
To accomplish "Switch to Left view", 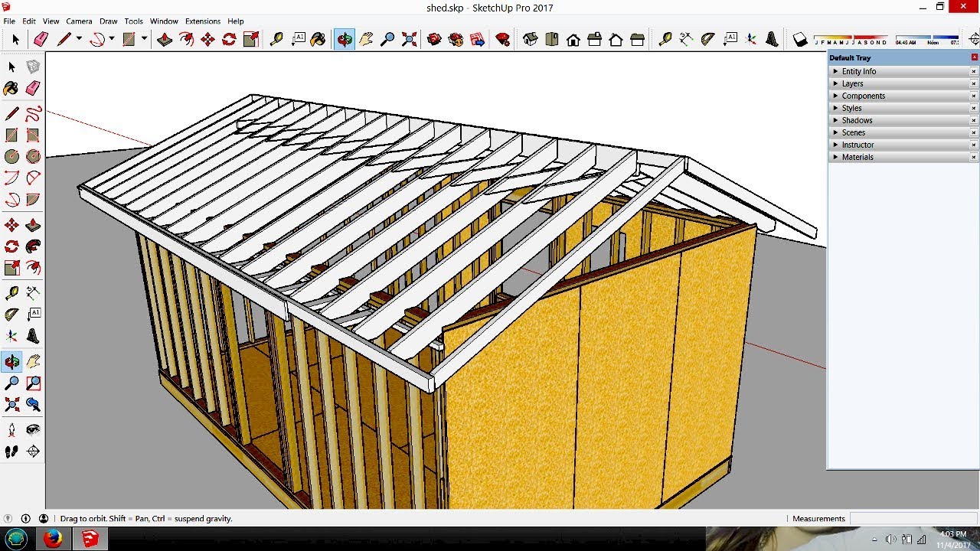I will 637,39.
